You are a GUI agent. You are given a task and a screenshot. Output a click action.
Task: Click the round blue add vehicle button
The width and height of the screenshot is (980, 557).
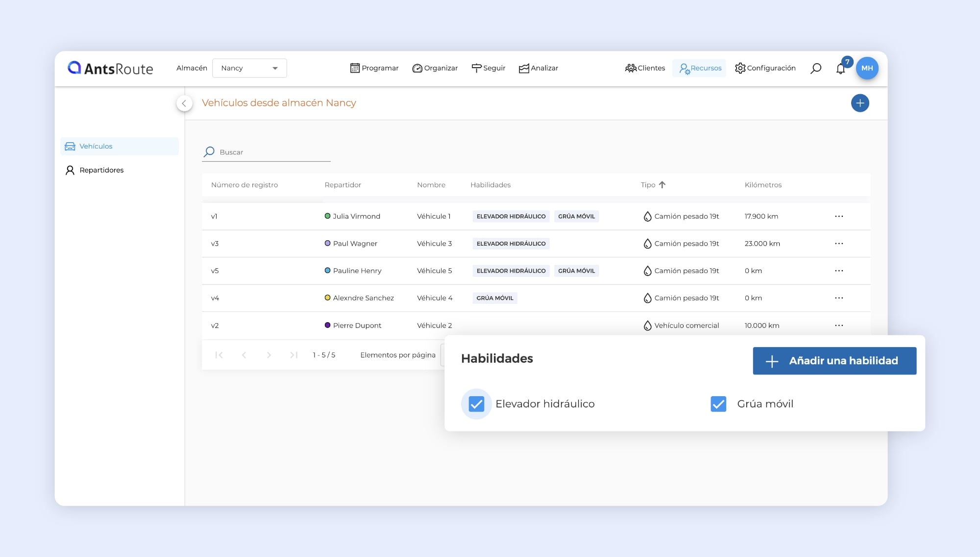(860, 103)
